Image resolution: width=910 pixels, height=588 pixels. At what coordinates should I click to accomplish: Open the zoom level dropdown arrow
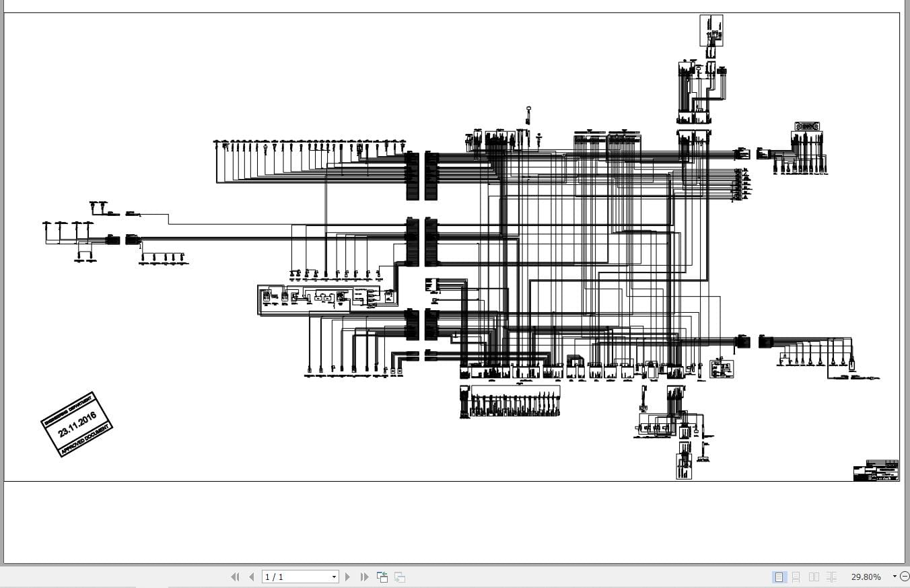click(x=895, y=577)
